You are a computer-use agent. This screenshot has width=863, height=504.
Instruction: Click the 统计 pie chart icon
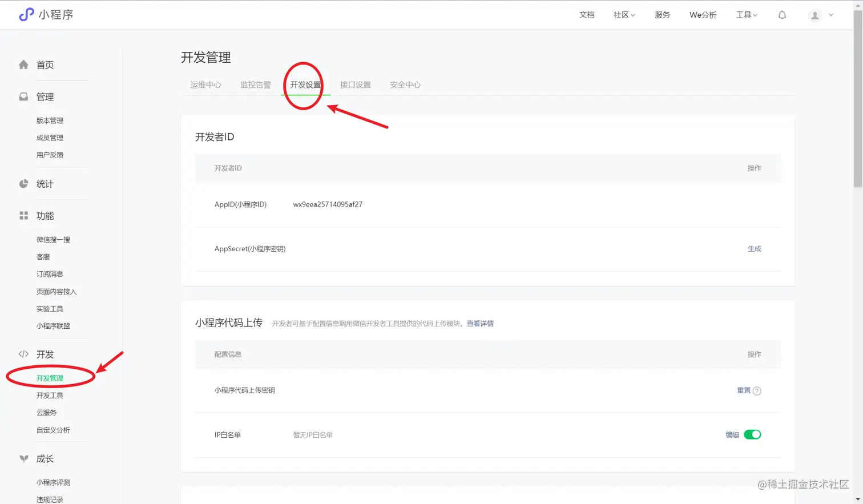click(23, 184)
